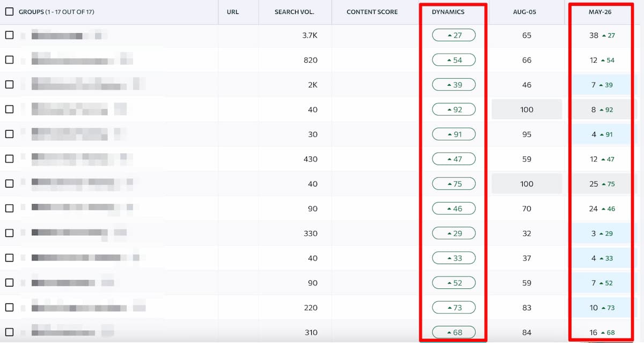Viewport: 644px width, 343px height.
Task: Click the Dynamics badge showing 68
Action: (x=453, y=332)
